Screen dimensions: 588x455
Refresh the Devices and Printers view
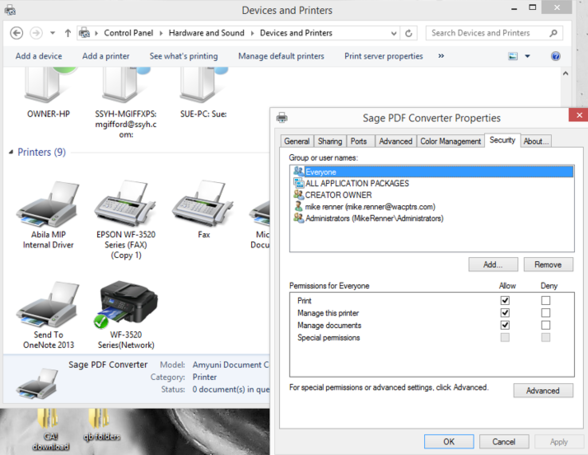coord(409,33)
